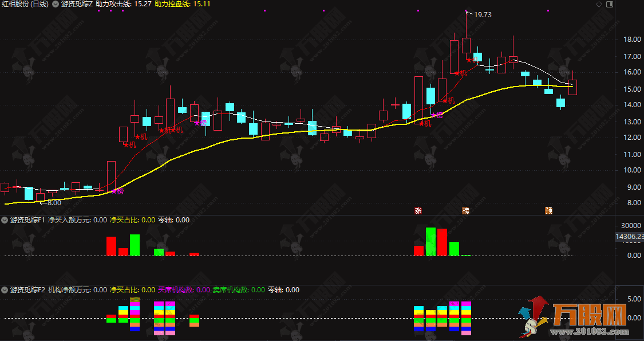Click the red ★机 signal near 12.00
The height and width of the screenshot is (341, 644).
pos(130,145)
